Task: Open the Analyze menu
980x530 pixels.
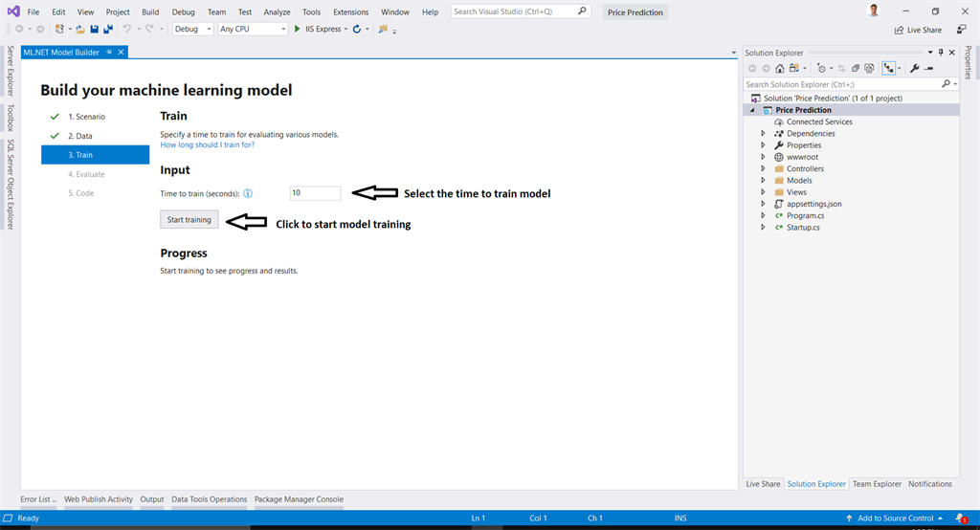Action: (277, 11)
